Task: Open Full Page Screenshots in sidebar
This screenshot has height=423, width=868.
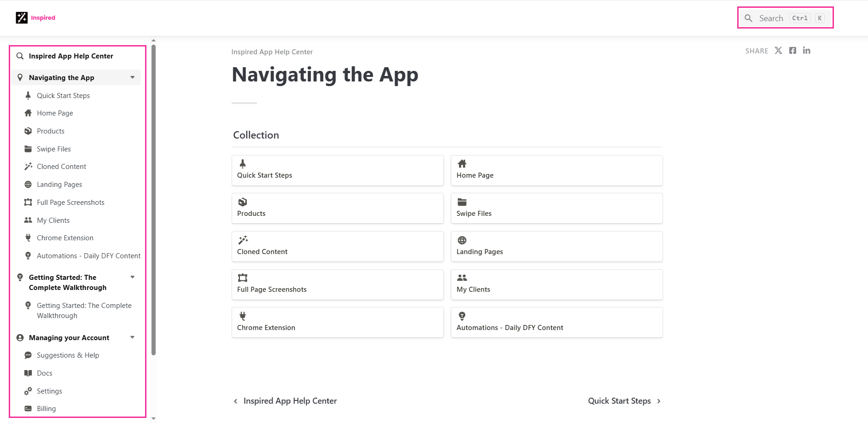Action: click(70, 203)
